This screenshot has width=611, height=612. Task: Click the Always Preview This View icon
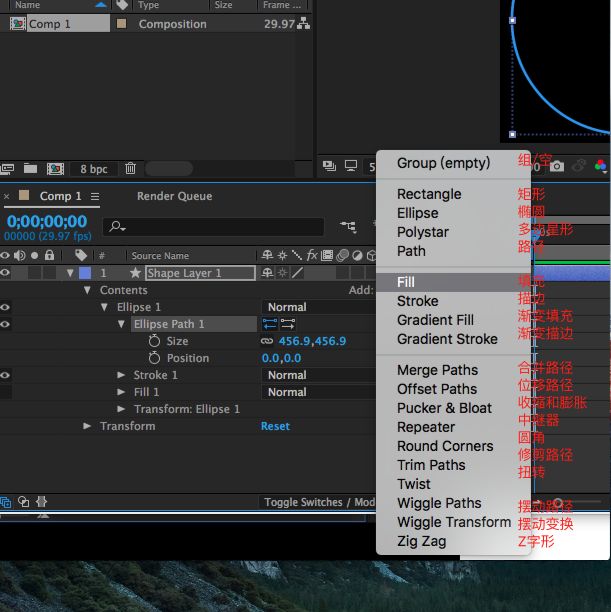329,166
